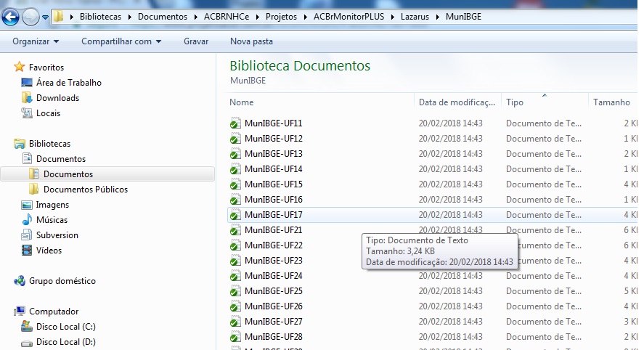Select file MunIBGE-UF22 icon

coord(235,245)
